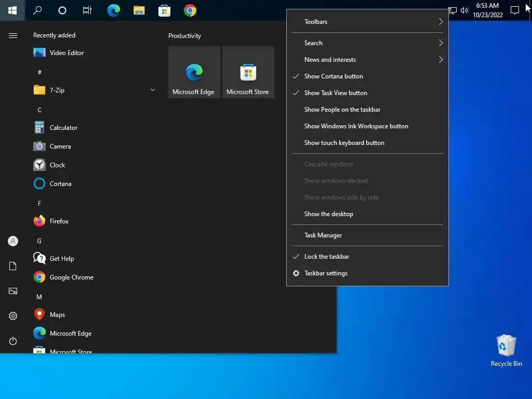Open Taskbar settings

(367, 273)
